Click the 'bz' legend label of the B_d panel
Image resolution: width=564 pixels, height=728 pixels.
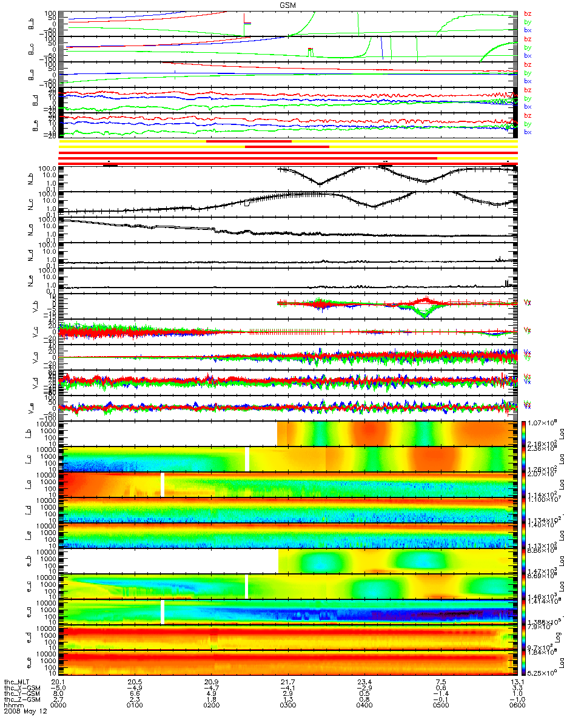click(528, 90)
